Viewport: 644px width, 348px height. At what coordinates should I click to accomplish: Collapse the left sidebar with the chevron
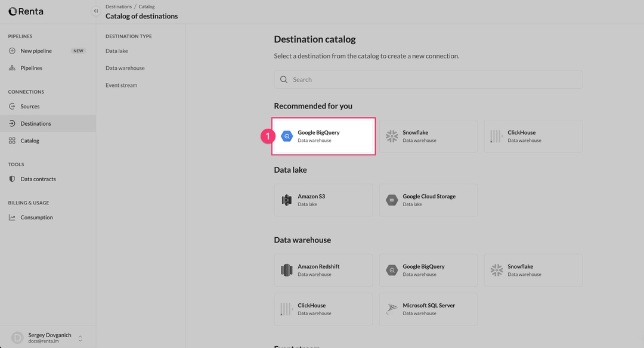click(95, 10)
